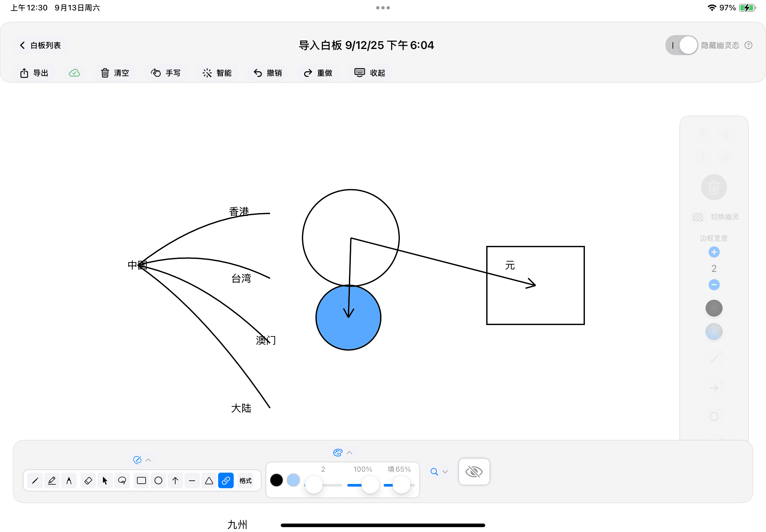This screenshot has height=532, width=766.
Task: Click the green cloud sync icon
Action: click(74, 73)
